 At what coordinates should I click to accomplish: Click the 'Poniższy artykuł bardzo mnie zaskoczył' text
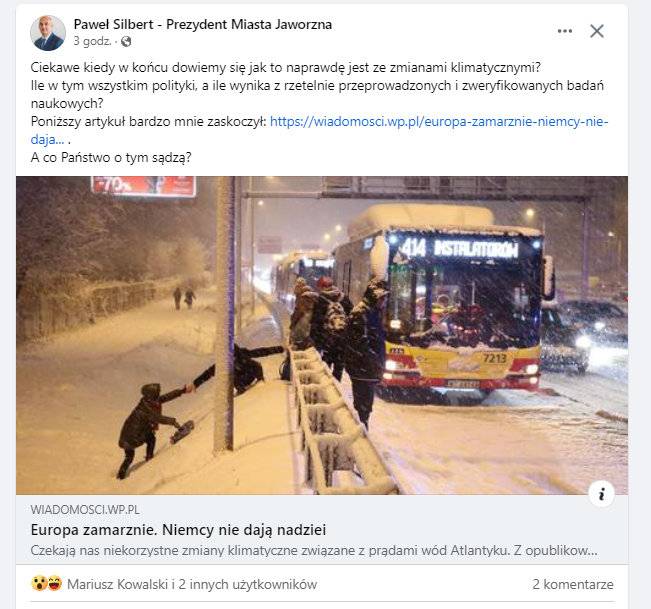(149, 122)
